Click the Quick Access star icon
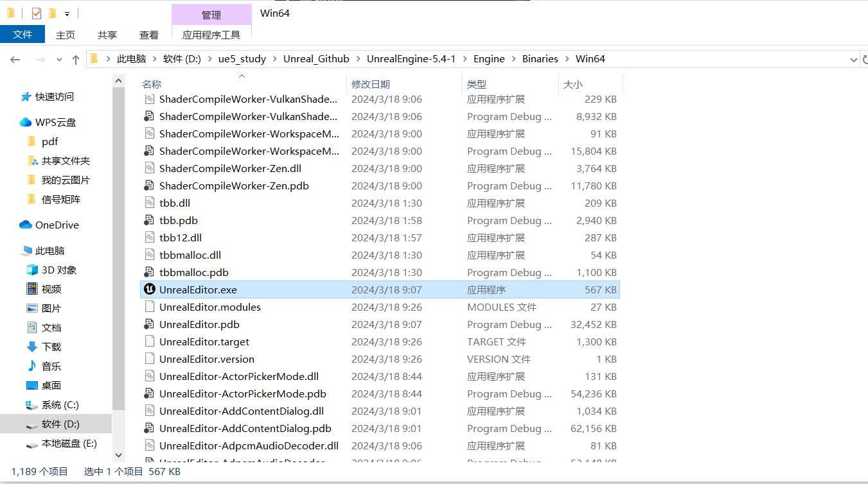Screen dimensions: 868x484 point(26,96)
